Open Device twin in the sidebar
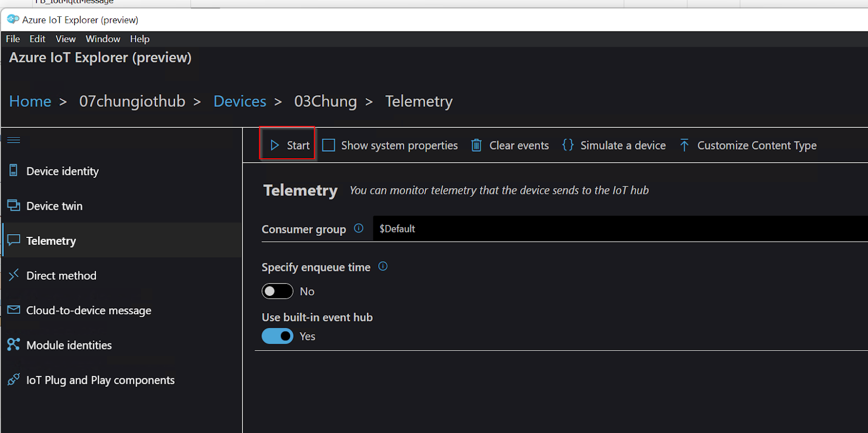This screenshot has width=868, height=433. click(x=122, y=205)
